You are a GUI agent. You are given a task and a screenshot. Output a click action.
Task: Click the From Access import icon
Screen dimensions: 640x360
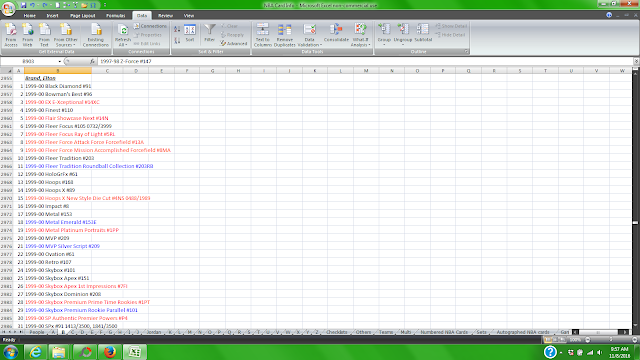point(11,35)
